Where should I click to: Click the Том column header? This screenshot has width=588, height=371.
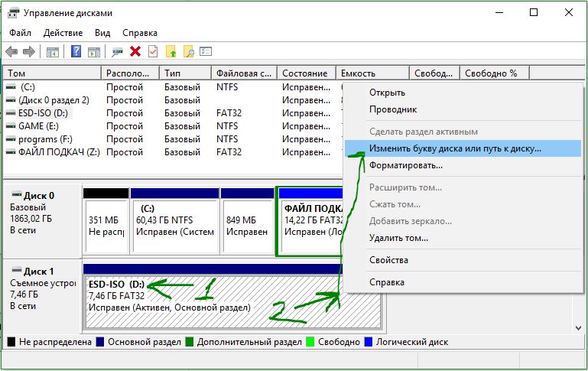coord(53,73)
